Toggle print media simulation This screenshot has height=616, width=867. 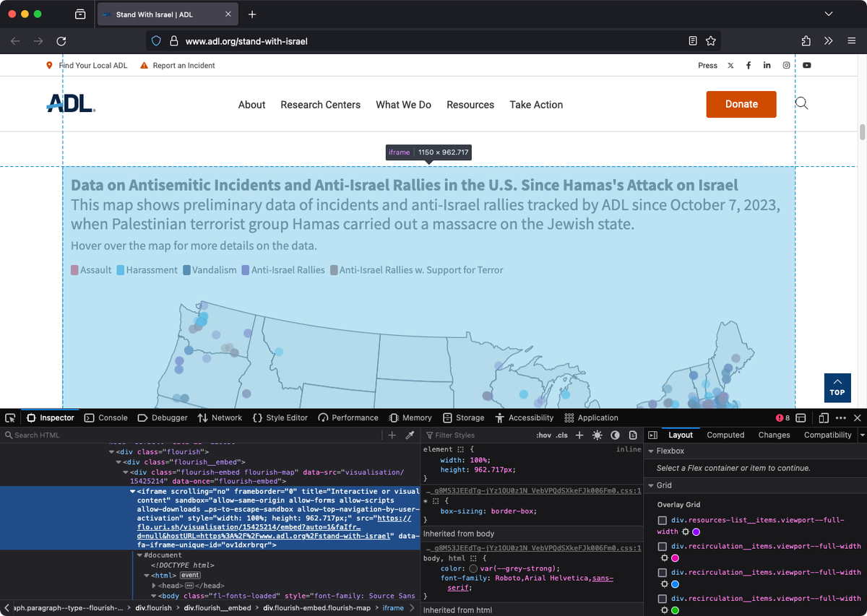(x=633, y=435)
